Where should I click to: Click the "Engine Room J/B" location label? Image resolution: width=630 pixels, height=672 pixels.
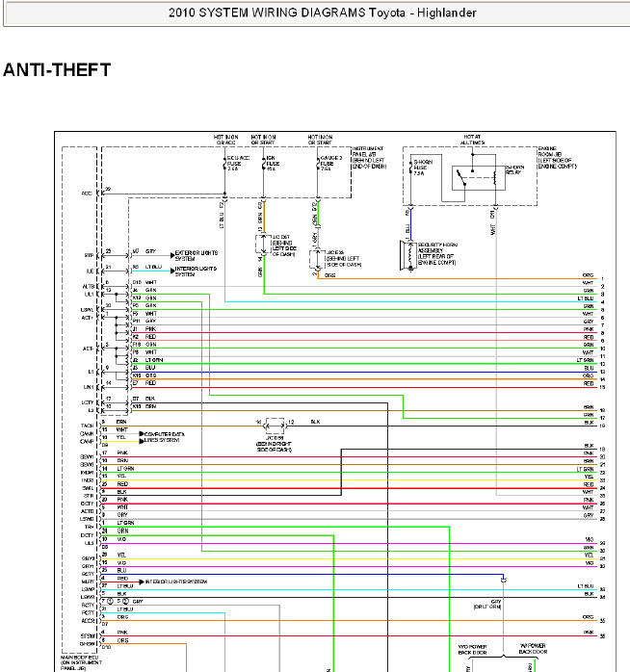tap(557, 157)
